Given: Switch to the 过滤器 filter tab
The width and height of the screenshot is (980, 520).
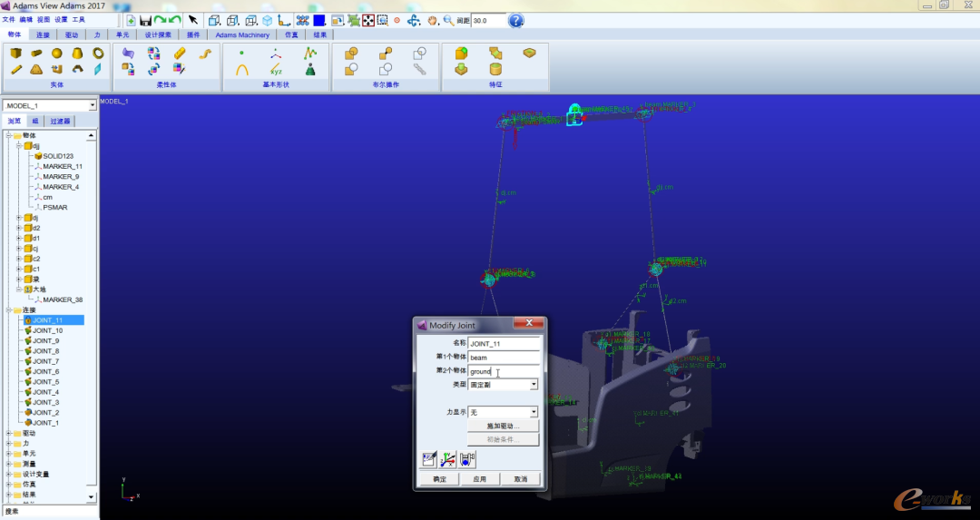Looking at the screenshot, I should tap(60, 122).
